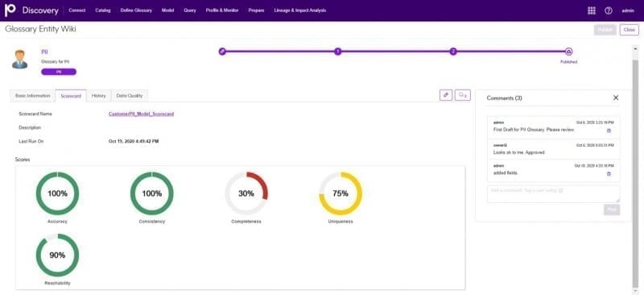Open the help question mark icon
Image resolution: width=644 pixels, height=295 pixels.
(x=609, y=10)
